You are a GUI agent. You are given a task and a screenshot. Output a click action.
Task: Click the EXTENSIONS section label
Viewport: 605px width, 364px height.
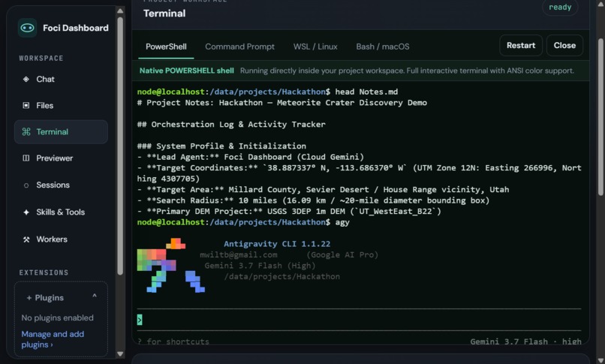click(44, 272)
